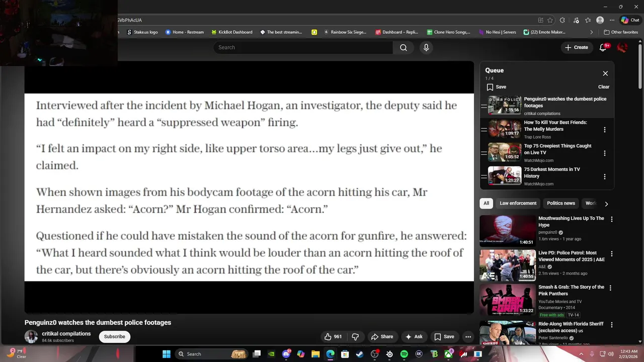Open the critikal compilations channel avatar
The image size is (644, 362).
[x=31, y=337]
